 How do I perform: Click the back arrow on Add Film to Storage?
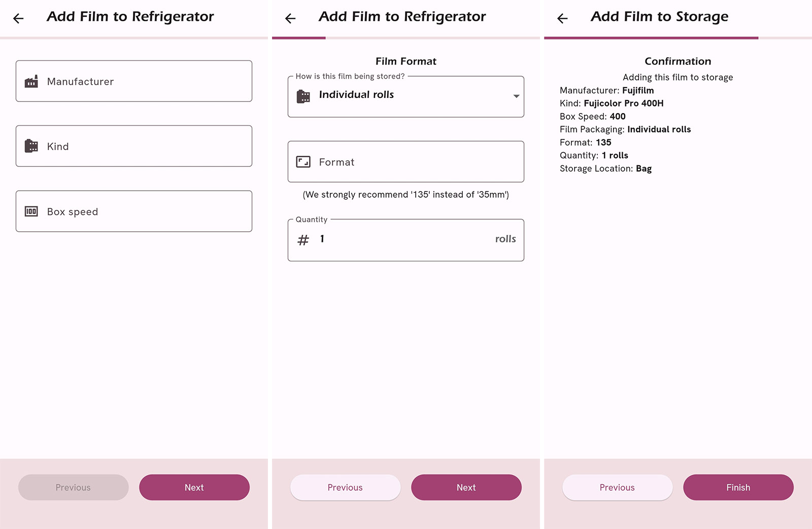pyautogui.click(x=561, y=18)
